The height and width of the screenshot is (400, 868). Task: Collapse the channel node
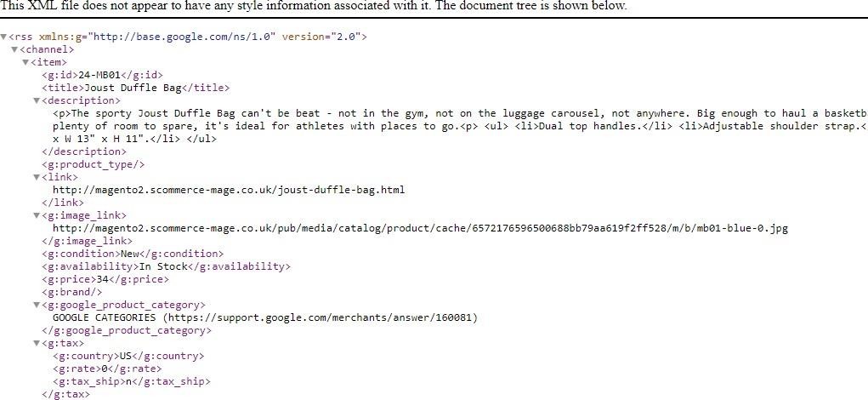pos(15,50)
